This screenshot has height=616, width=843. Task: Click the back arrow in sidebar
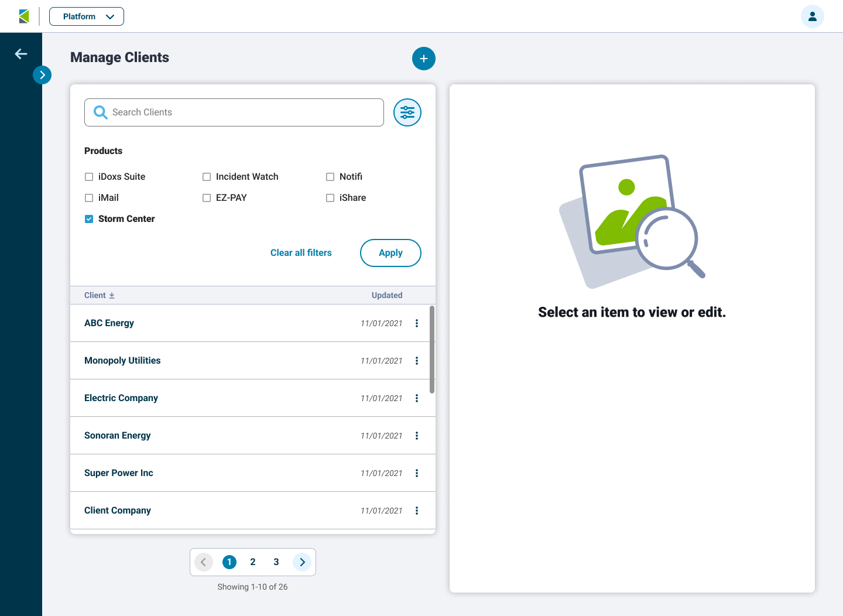[21, 54]
